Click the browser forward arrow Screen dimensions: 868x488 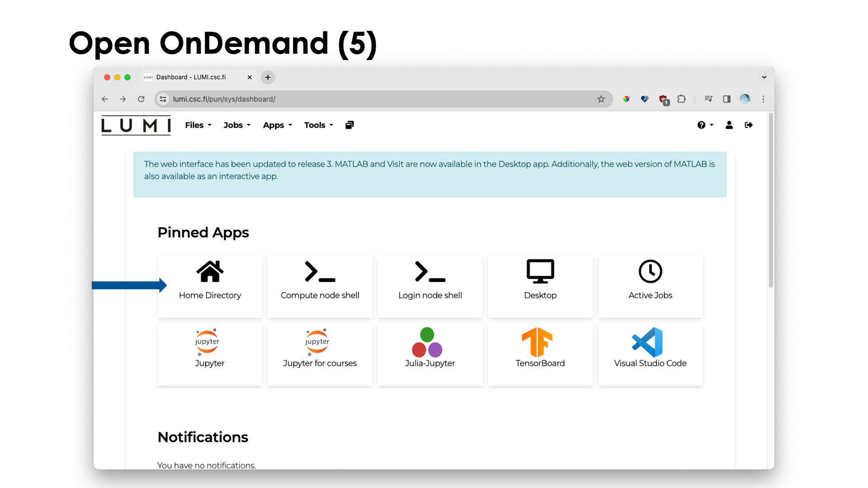[123, 99]
